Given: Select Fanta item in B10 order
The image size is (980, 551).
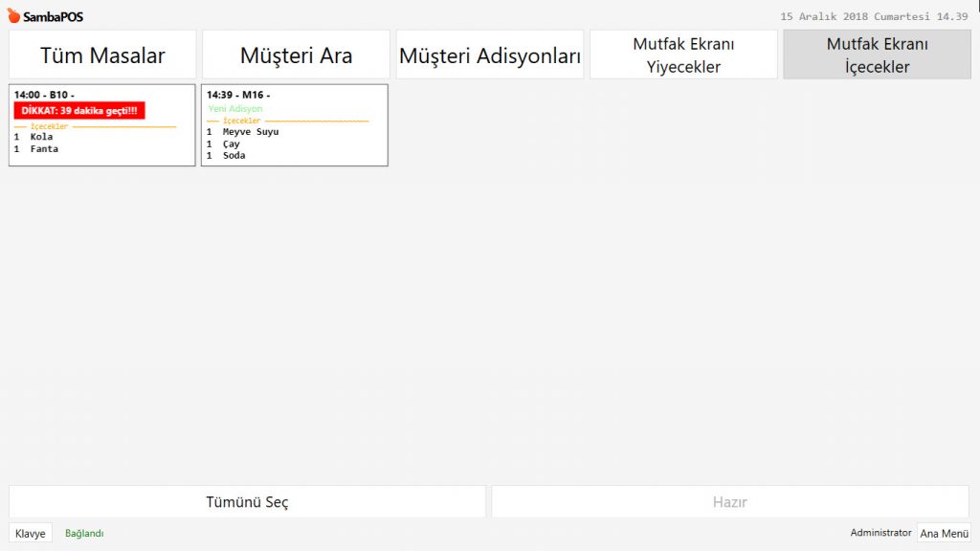Looking at the screenshot, I should point(44,149).
